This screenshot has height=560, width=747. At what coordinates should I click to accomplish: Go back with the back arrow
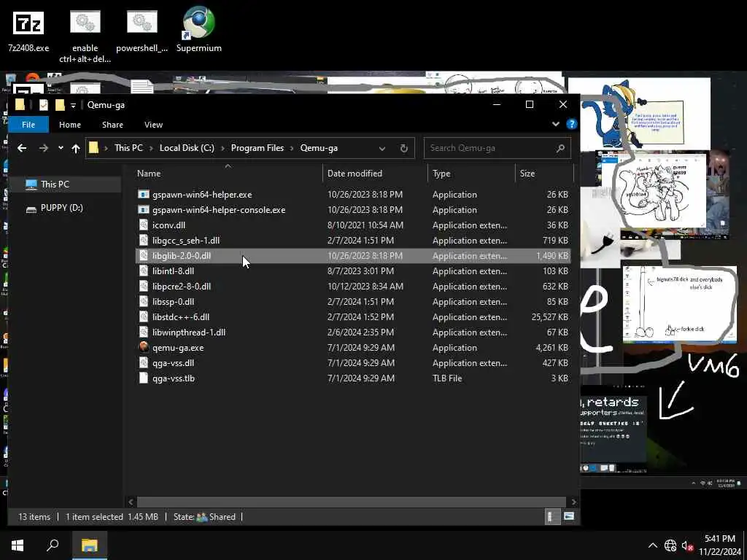click(22, 148)
